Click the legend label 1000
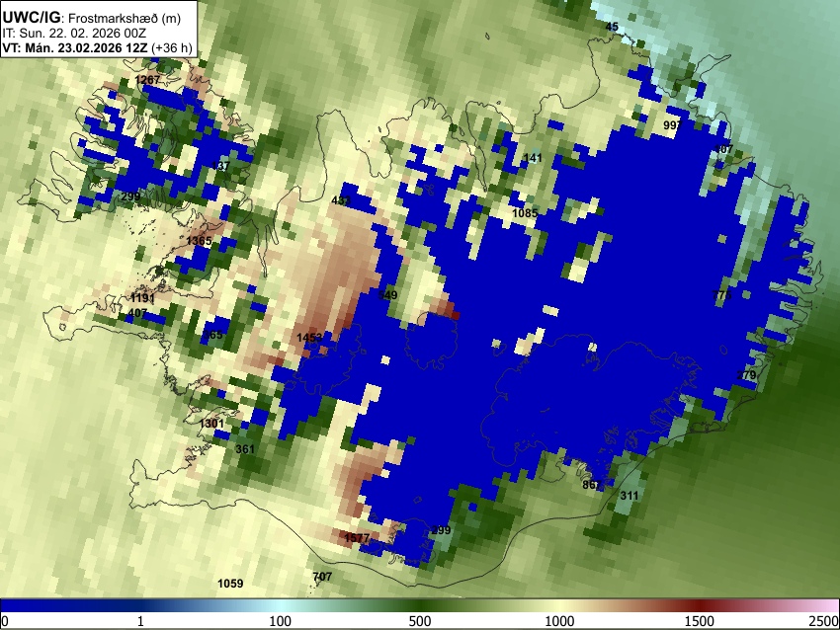The width and height of the screenshot is (840, 630). [559, 621]
